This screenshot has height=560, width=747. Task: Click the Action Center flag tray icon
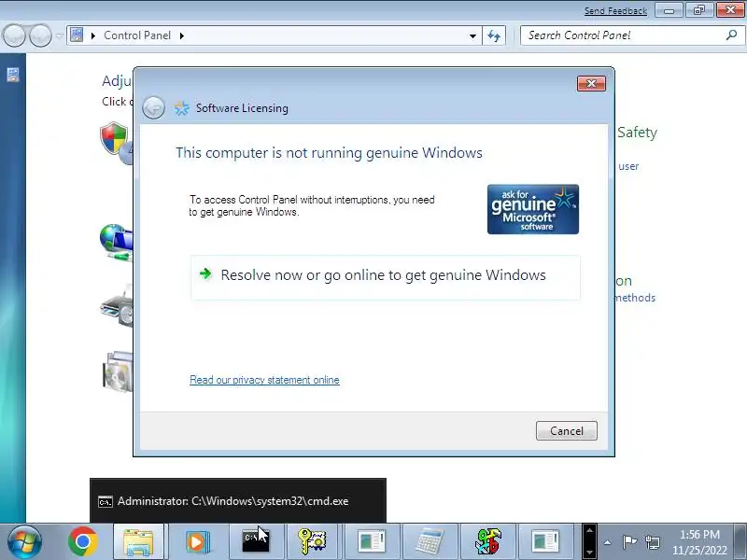pyautogui.click(x=629, y=541)
